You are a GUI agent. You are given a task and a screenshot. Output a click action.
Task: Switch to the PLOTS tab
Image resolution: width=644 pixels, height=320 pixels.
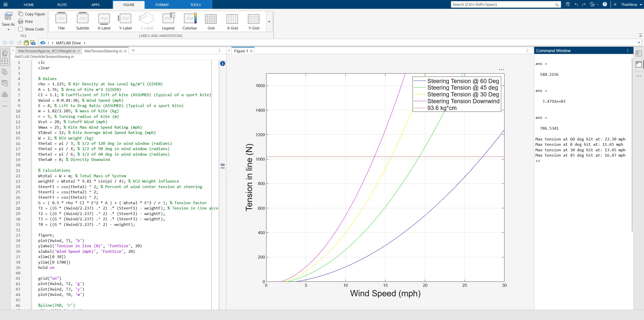pyautogui.click(x=62, y=5)
